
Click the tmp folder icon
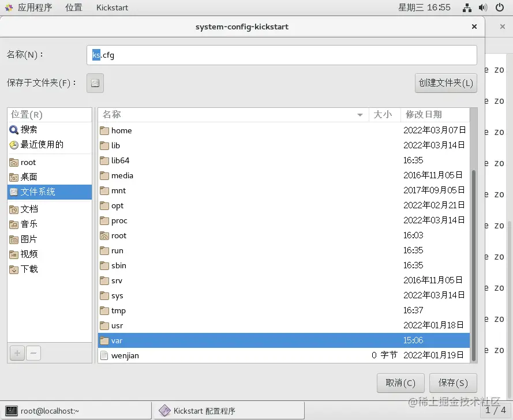click(x=104, y=311)
